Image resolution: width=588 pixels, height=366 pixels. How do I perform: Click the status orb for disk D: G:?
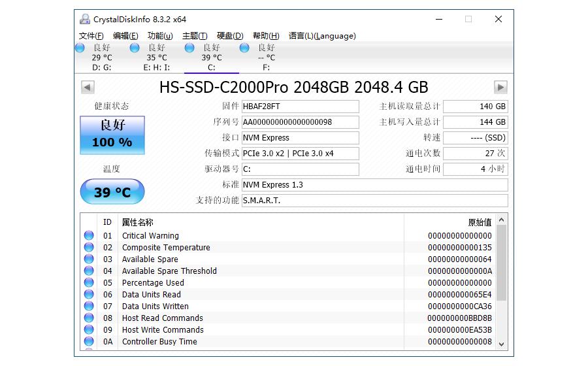click(80, 48)
